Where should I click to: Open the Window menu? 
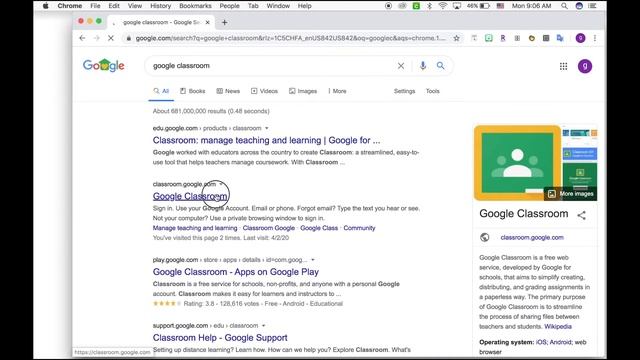coord(278,6)
